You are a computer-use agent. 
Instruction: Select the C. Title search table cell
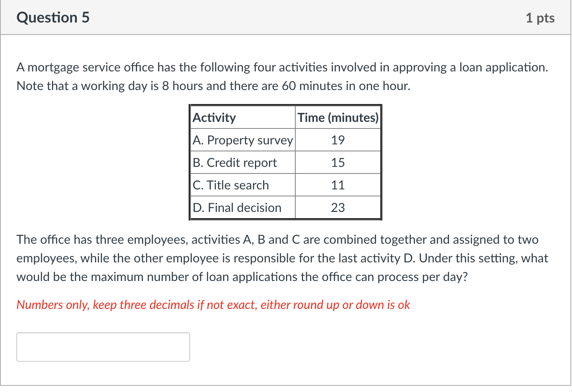231,185
